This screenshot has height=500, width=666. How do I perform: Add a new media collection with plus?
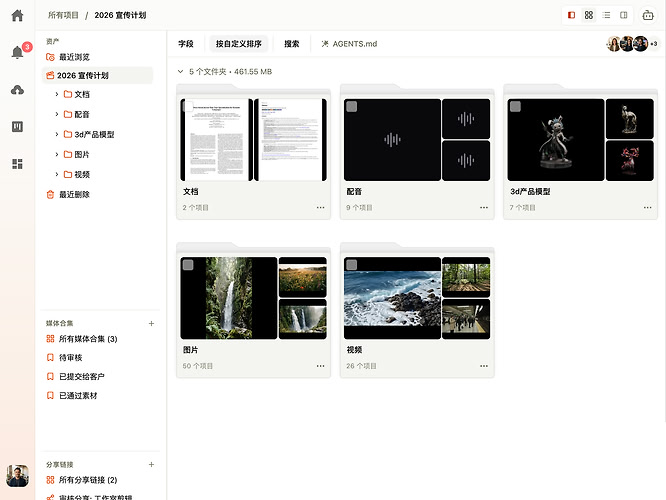(151, 324)
